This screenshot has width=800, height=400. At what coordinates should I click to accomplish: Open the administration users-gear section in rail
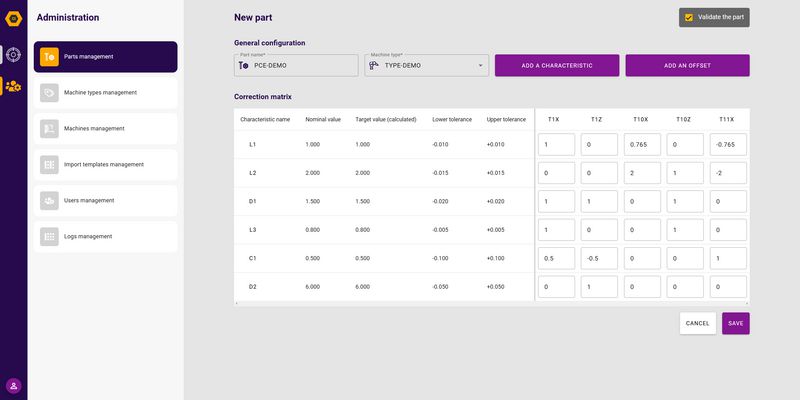13,86
